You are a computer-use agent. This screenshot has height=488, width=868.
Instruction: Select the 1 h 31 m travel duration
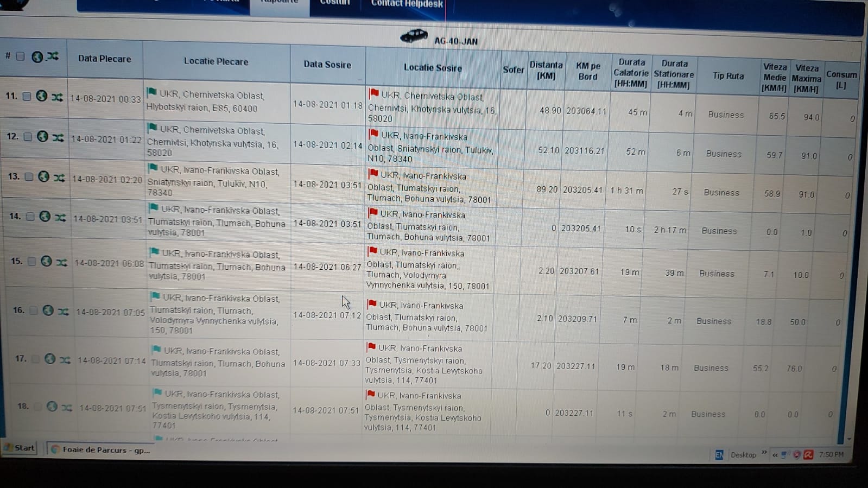(626, 191)
